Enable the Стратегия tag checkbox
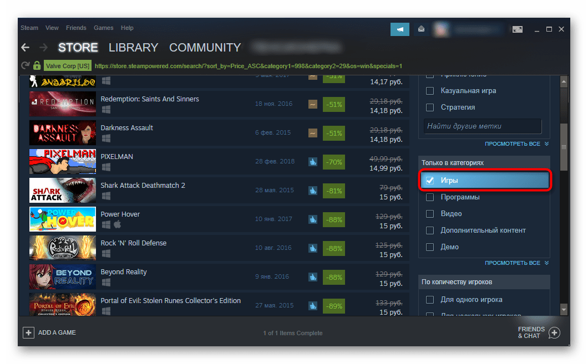 click(x=430, y=107)
